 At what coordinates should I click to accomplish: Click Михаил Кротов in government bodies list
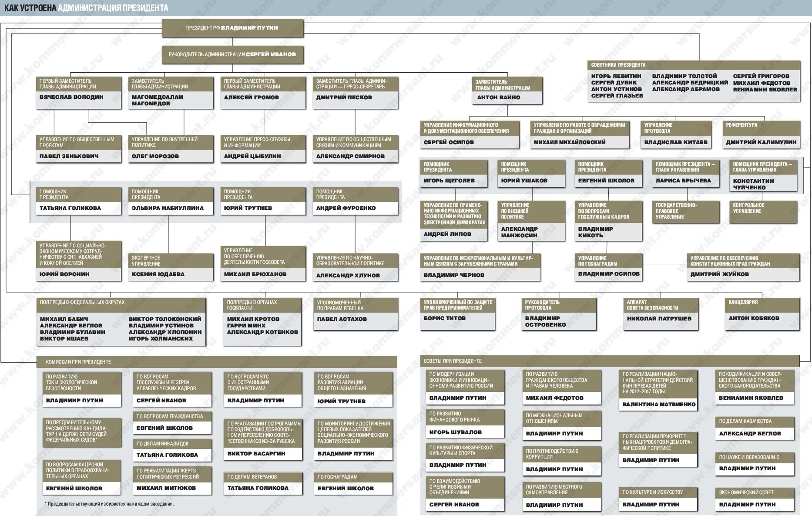click(253, 319)
